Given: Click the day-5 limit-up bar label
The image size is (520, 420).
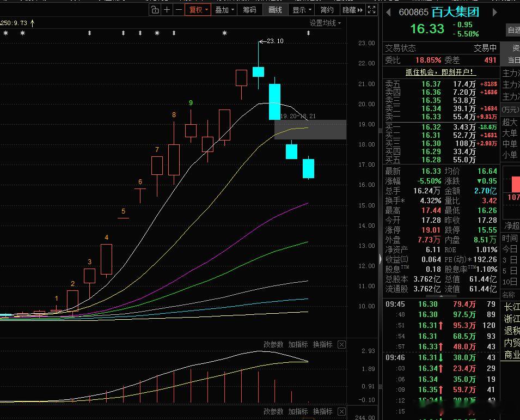Looking at the screenshot, I should pos(124,211).
